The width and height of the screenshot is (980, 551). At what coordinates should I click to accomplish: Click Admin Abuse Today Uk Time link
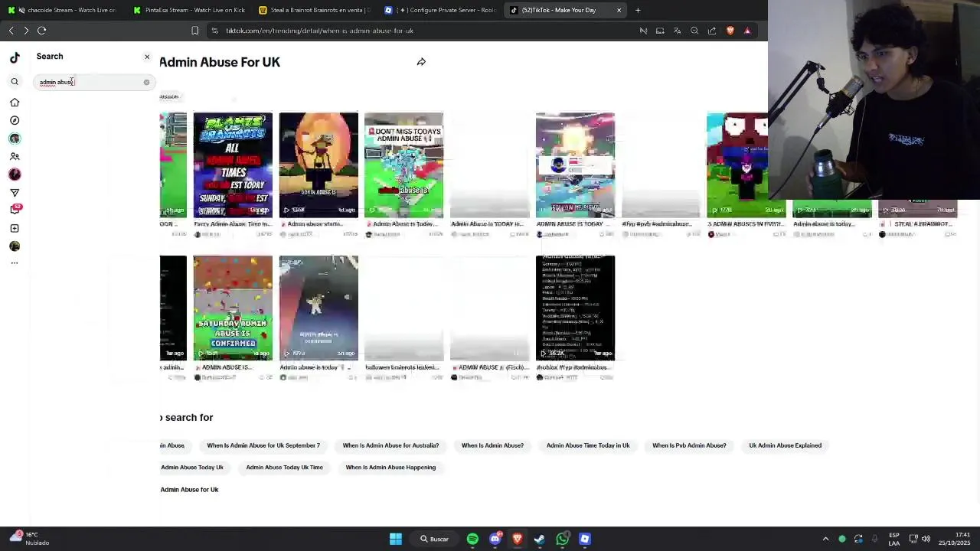coord(284,468)
